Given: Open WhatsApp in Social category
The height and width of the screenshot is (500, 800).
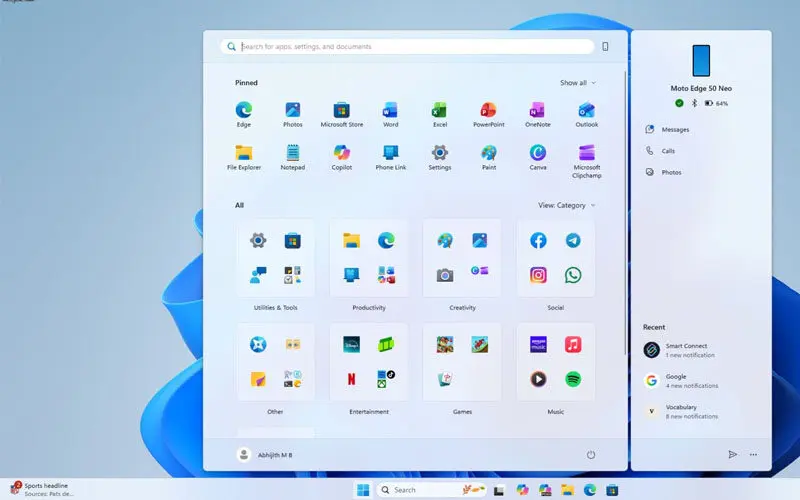Looking at the screenshot, I should pos(573,275).
